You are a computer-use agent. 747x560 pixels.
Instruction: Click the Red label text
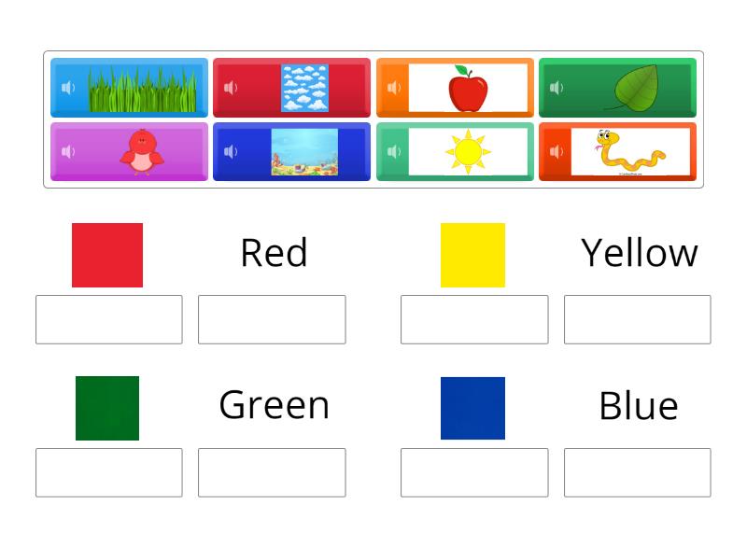point(274,252)
